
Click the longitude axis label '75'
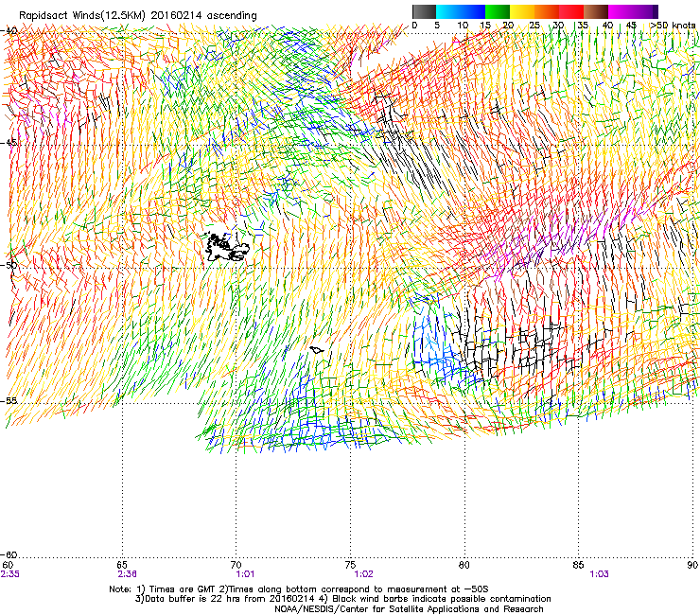coord(350,566)
